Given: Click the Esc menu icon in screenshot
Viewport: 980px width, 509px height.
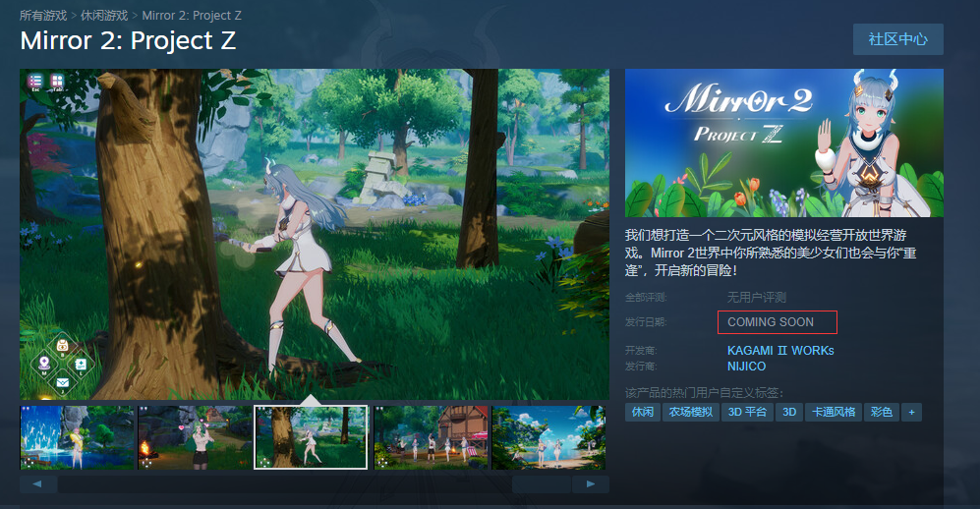Looking at the screenshot, I should pyautogui.click(x=35, y=82).
